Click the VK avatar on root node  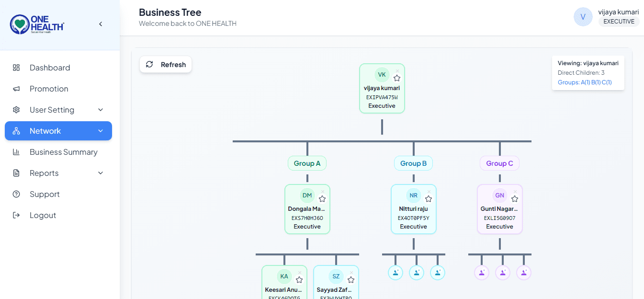click(382, 75)
